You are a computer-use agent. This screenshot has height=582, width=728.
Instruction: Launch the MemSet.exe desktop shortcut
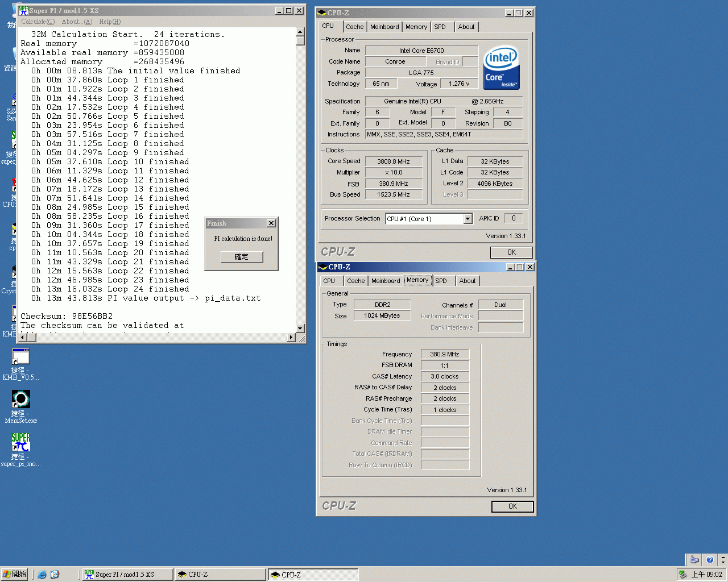click(21, 407)
